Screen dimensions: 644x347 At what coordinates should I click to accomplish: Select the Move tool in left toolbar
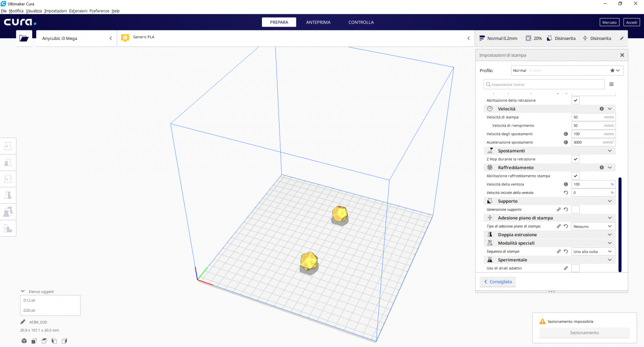click(8, 146)
